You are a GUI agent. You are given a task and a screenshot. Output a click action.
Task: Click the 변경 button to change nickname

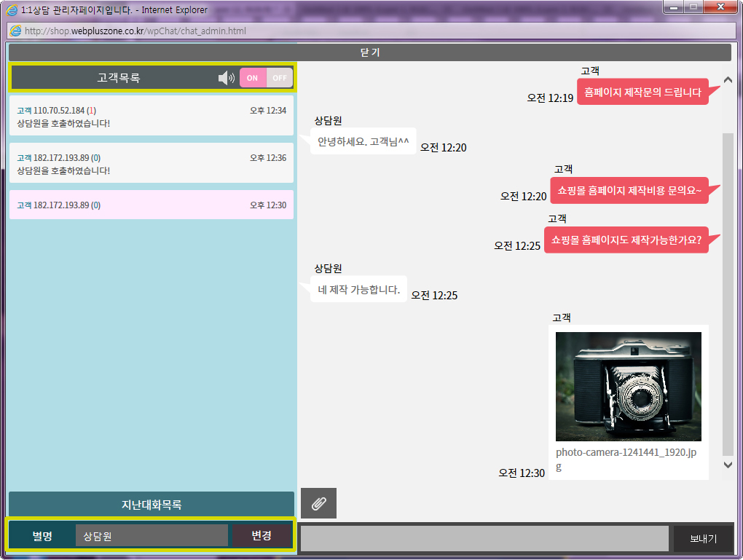[x=262, y=535]
